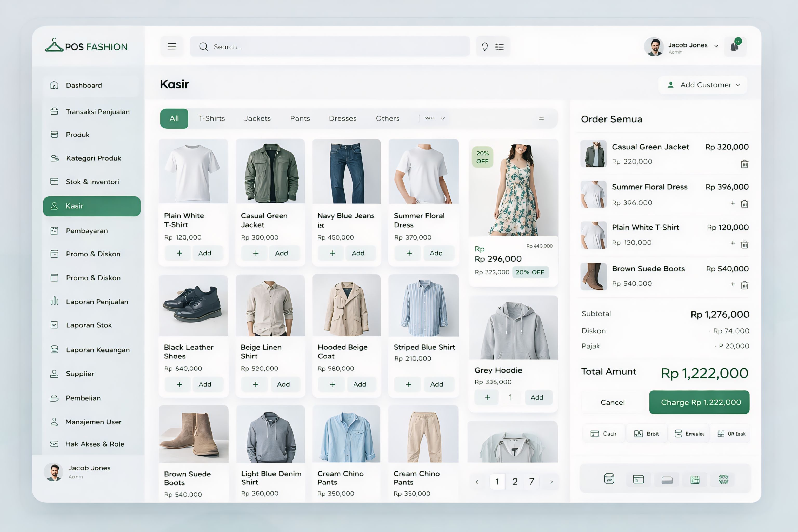The width and height of the screenshot is (798, 532).
Task: Click the Search input field
Action: (x=330, y=46)
